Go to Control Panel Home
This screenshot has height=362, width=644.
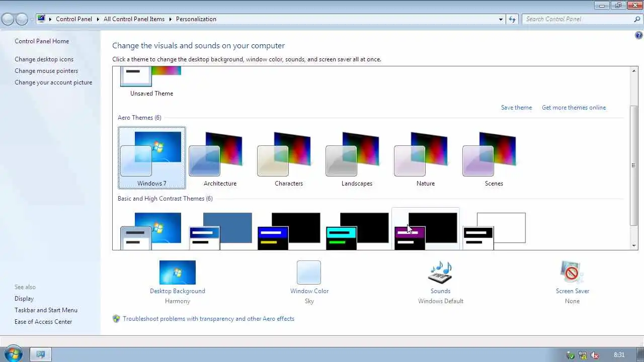click(42, 41)
